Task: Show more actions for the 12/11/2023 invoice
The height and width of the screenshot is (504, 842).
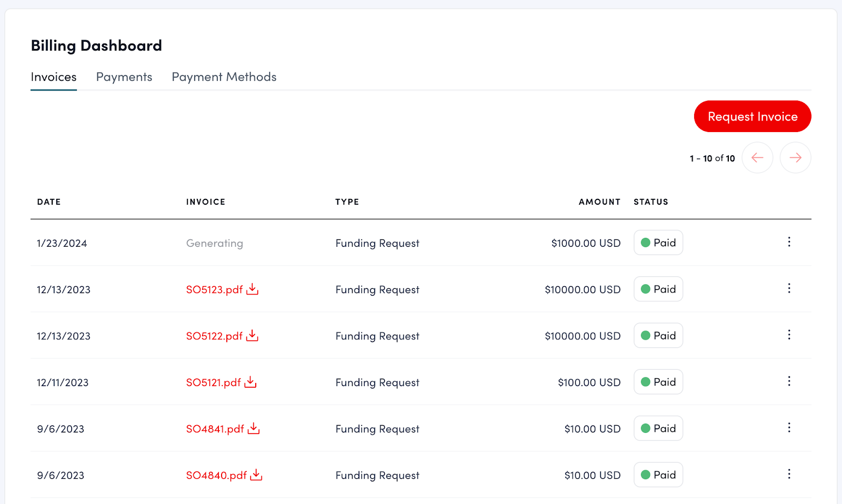Action: [789, 381]
